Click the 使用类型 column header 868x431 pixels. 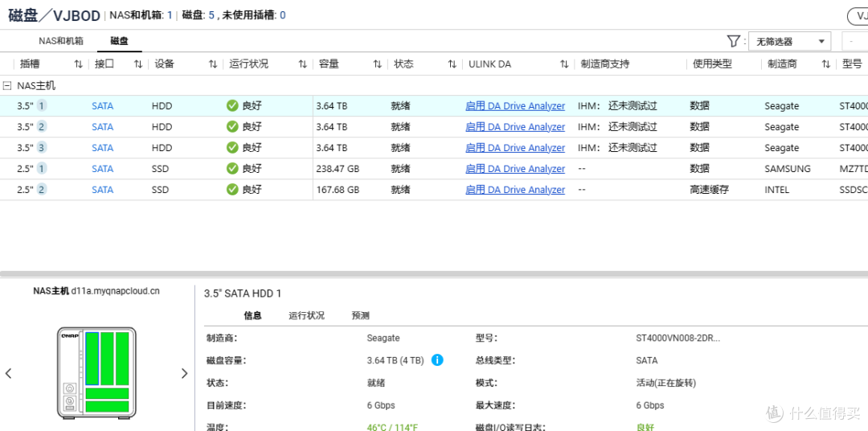point(712,64)
